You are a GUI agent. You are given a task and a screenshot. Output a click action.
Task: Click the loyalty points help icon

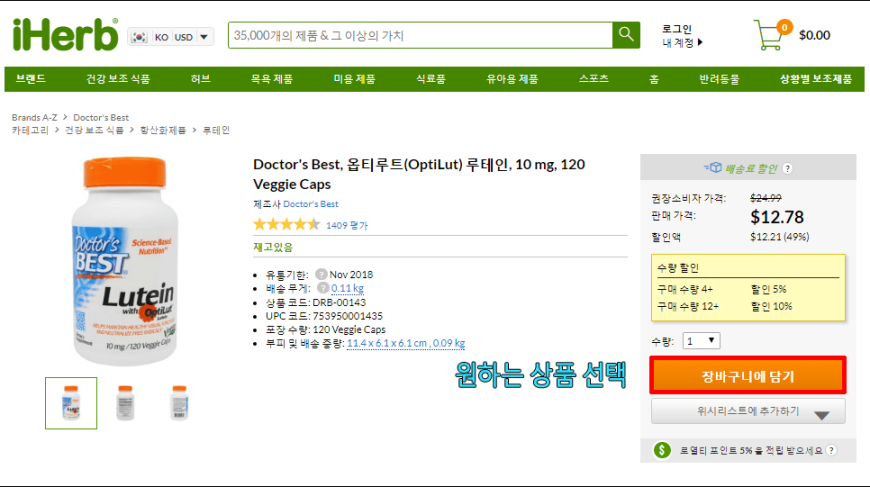point(831,450)
